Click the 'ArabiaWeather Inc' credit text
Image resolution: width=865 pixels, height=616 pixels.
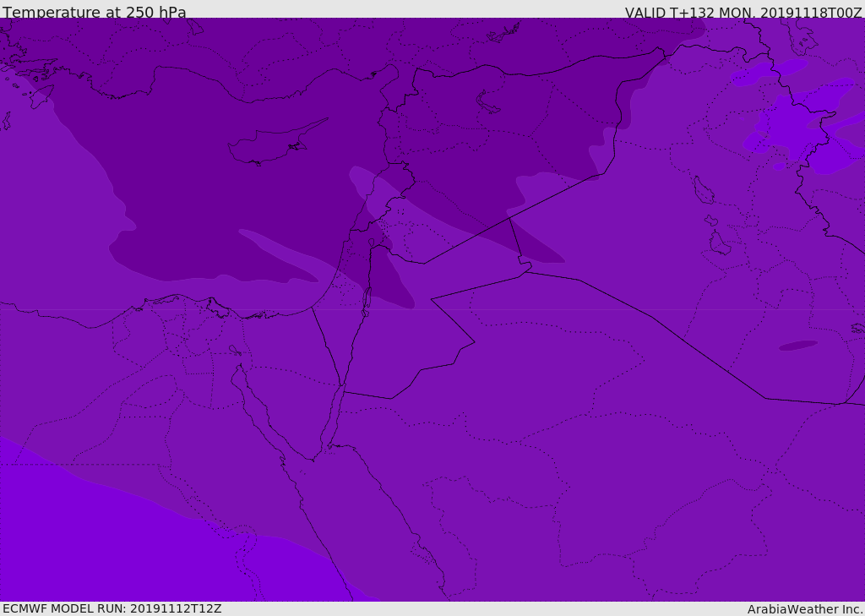coord(805,609)
